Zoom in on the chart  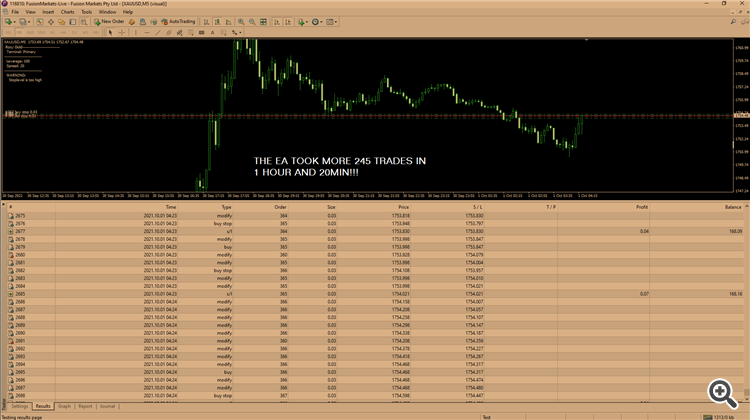241,22
